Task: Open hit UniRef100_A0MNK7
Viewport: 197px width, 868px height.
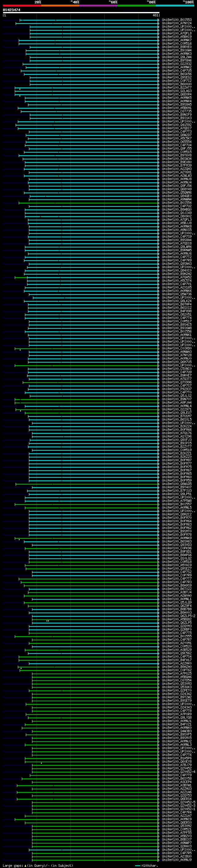Action: point(177,40)
